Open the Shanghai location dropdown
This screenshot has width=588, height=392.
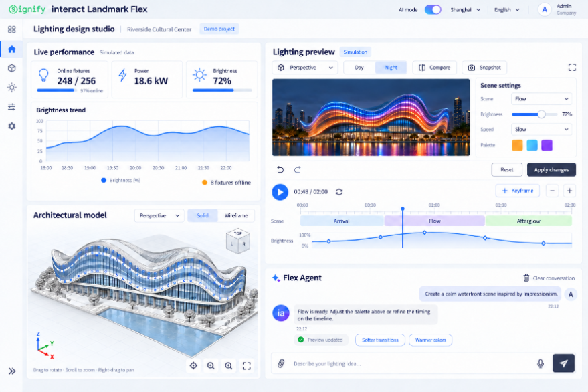pos(465,10)
